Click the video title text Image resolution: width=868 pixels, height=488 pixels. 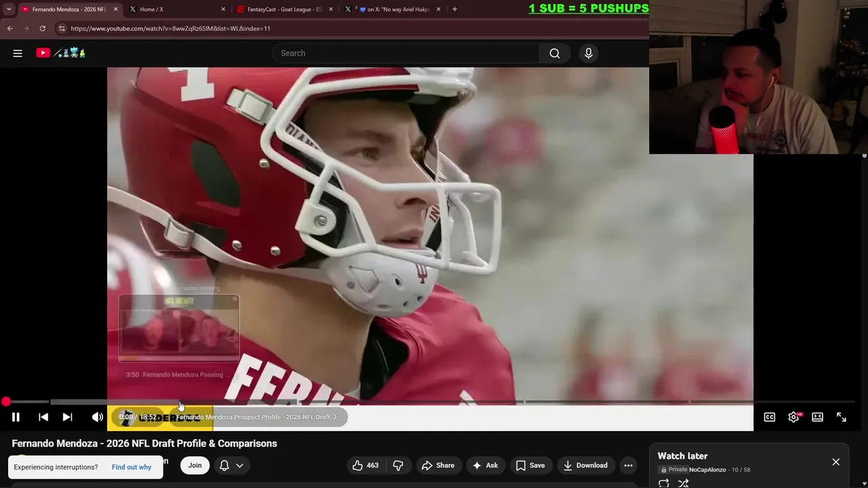pos(144,443)
